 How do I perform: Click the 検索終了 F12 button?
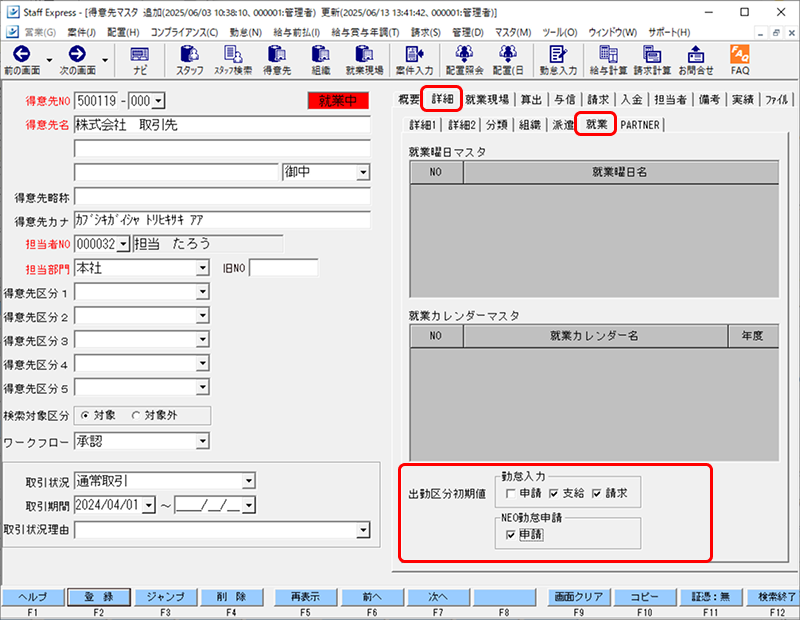774,597
